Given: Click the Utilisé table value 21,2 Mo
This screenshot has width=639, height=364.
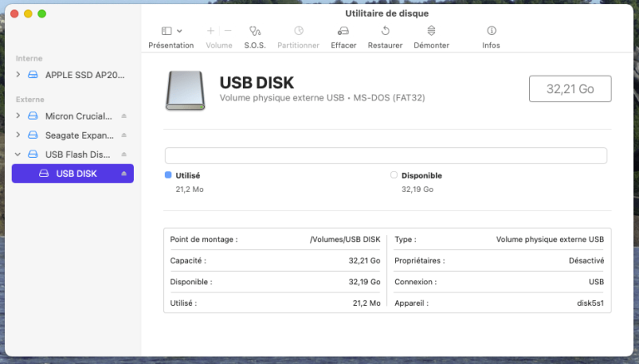Looking at the screenshot, I should point(366,303).
